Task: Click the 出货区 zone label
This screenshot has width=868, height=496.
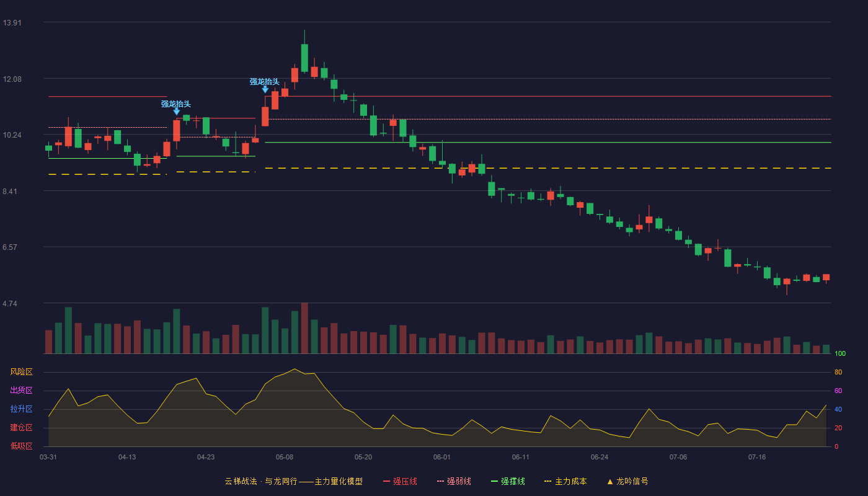Action: [x=22, y=391]
